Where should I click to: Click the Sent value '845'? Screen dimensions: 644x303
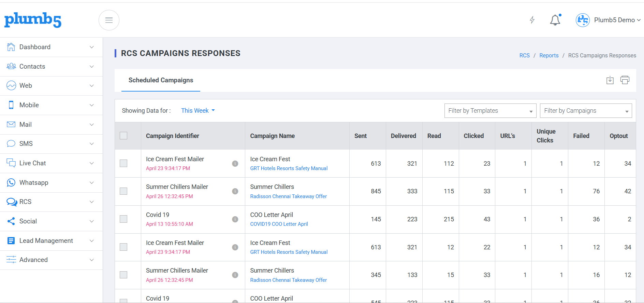[x=376, y=191]
